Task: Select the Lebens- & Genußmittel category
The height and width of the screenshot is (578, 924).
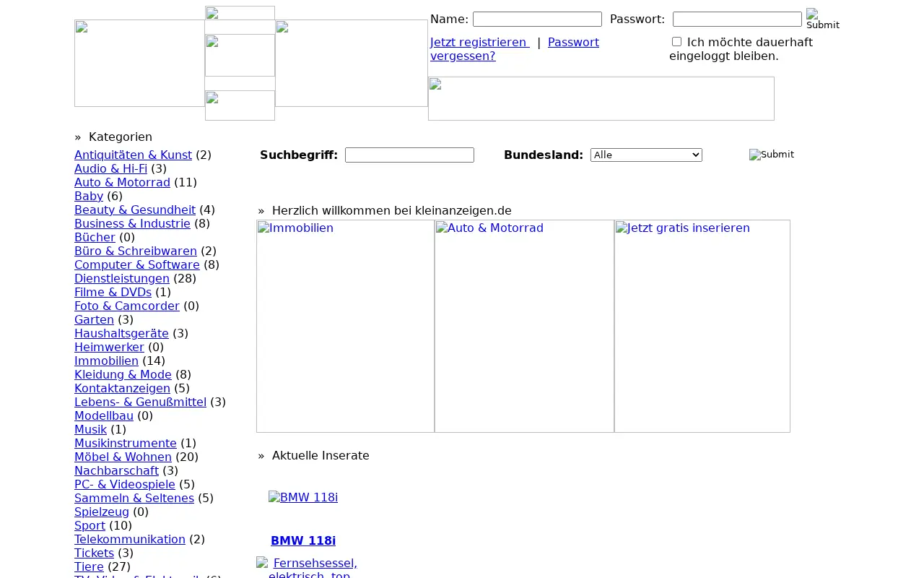Action: (140, 402)
